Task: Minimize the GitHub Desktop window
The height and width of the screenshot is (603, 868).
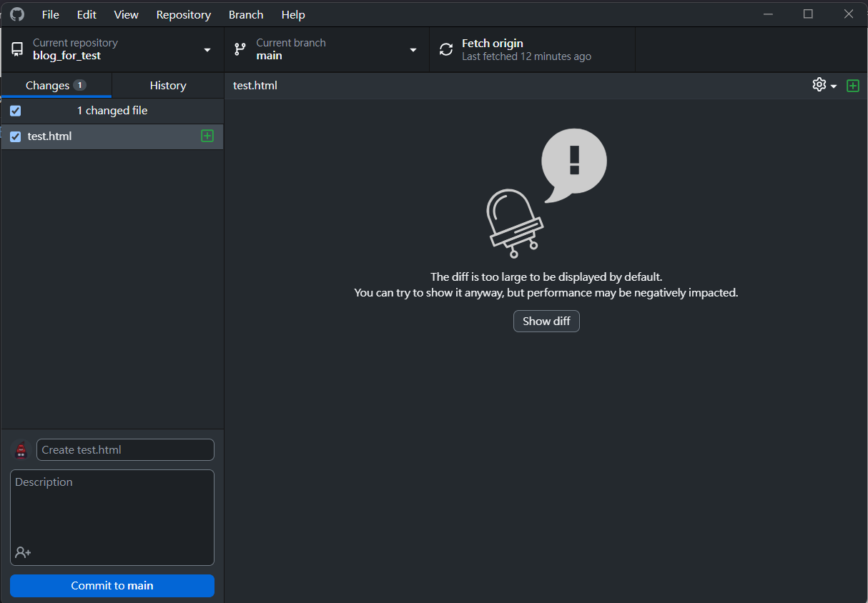Action: tap(769, 14)
